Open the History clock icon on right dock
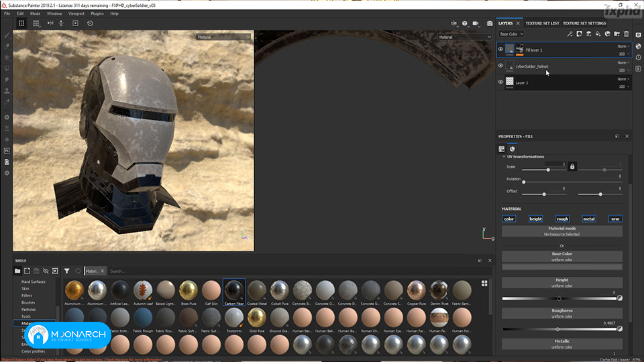The height and width of the screenshot is (362, 644). pos(638,58)
